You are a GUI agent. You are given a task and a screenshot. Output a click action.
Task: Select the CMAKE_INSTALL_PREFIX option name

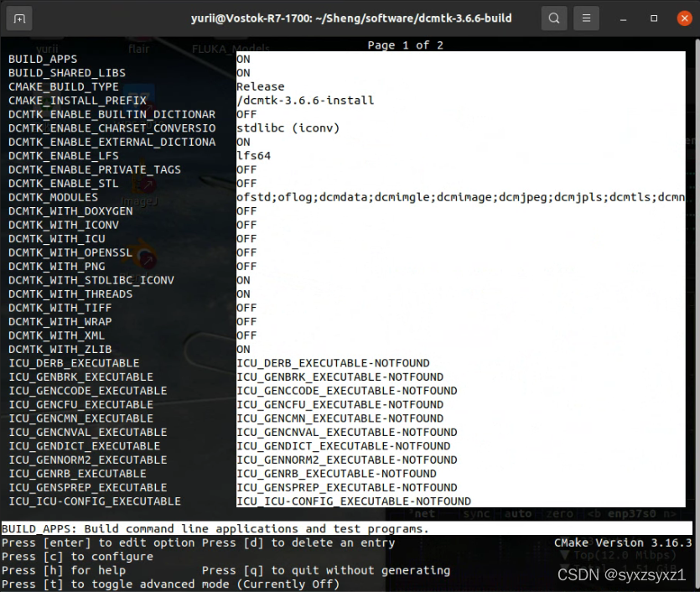point(77,101)
